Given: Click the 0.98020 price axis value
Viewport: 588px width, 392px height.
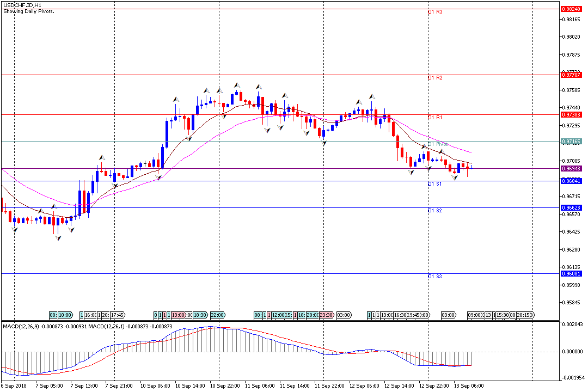Looking at the screenshot, I should [x=572, y=37].
